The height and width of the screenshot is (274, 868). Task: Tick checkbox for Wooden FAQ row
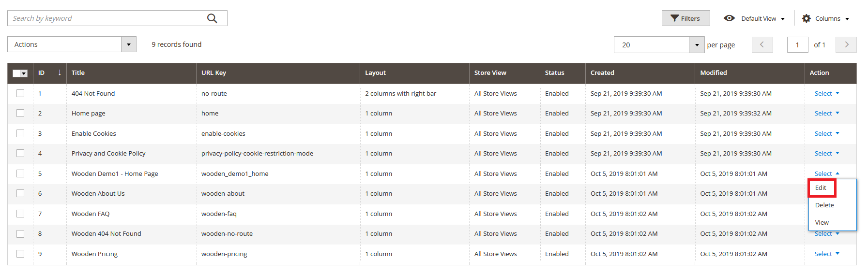(x=20, y=214)
